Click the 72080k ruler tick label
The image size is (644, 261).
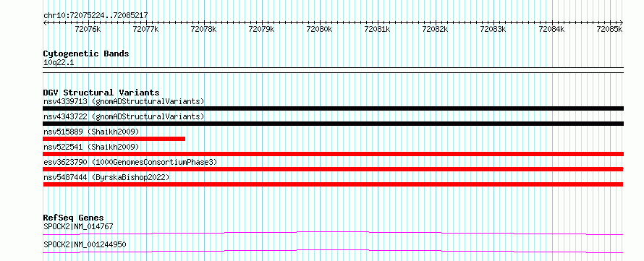click(320, 29)
